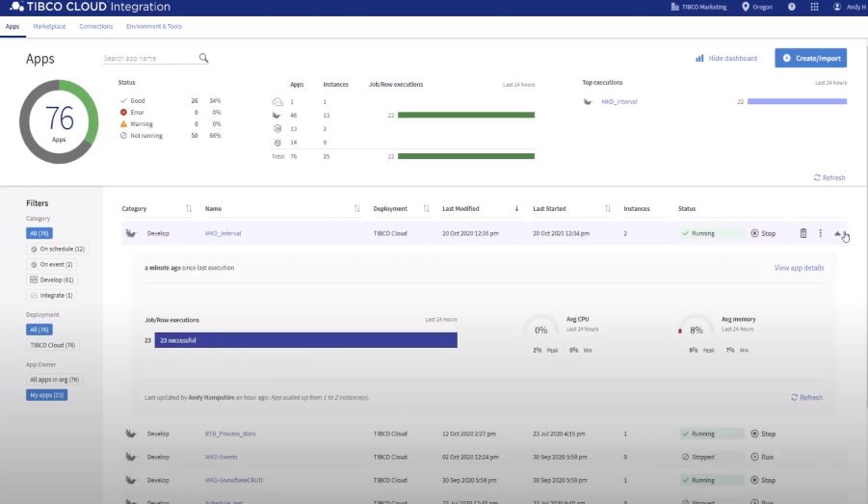Open the apps grid launcher icon
The height and width of the screenshot is (504, 868).
pos(814,8)
